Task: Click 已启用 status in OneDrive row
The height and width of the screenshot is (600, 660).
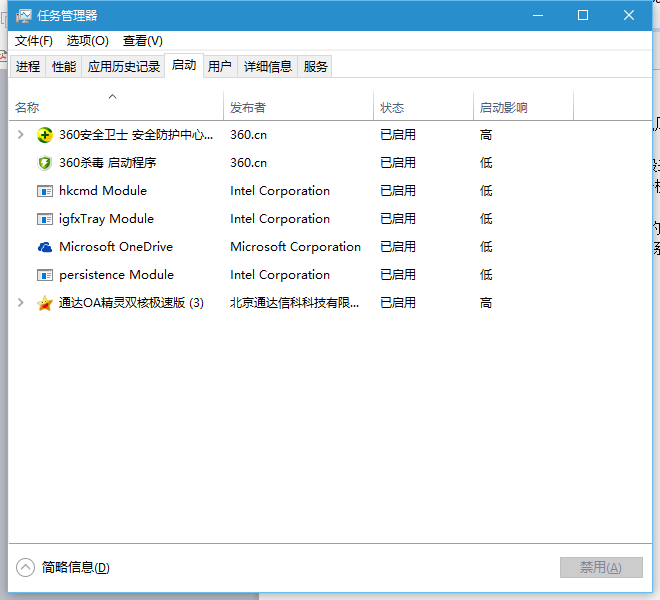Action: [398, 247]
